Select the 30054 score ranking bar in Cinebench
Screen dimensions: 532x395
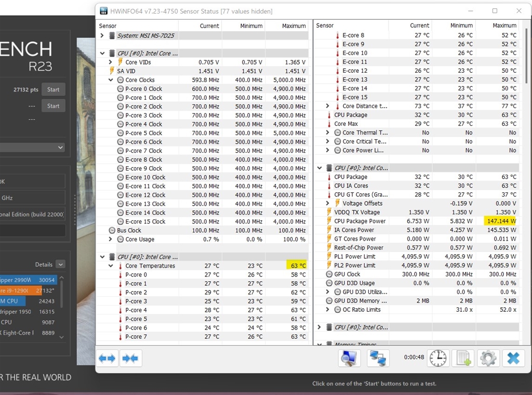[x=29, y=280]
